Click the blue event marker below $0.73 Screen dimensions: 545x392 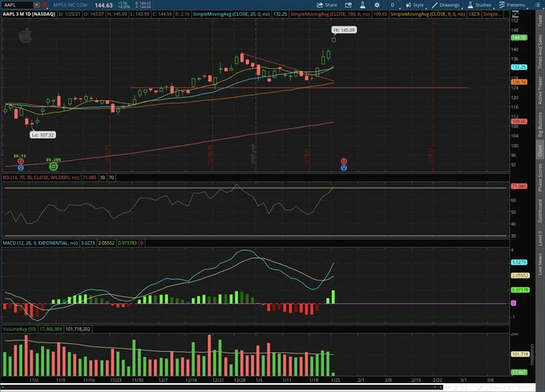21,168
